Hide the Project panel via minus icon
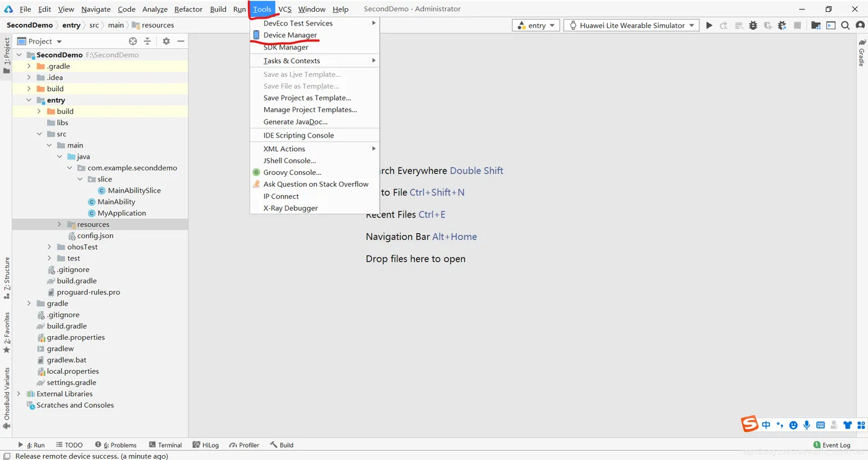The image size is (868, 460). point(181,42)
